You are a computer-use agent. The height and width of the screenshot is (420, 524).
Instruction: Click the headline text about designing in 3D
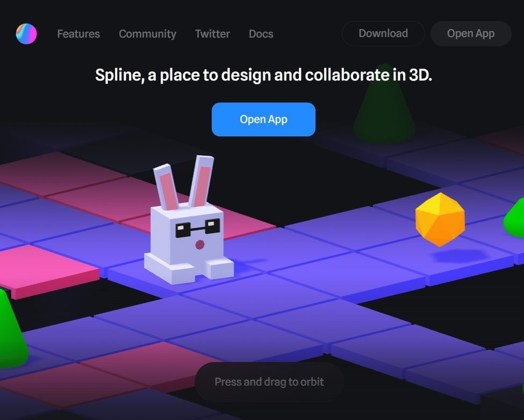pyautogui.click(x=263, y=75)
